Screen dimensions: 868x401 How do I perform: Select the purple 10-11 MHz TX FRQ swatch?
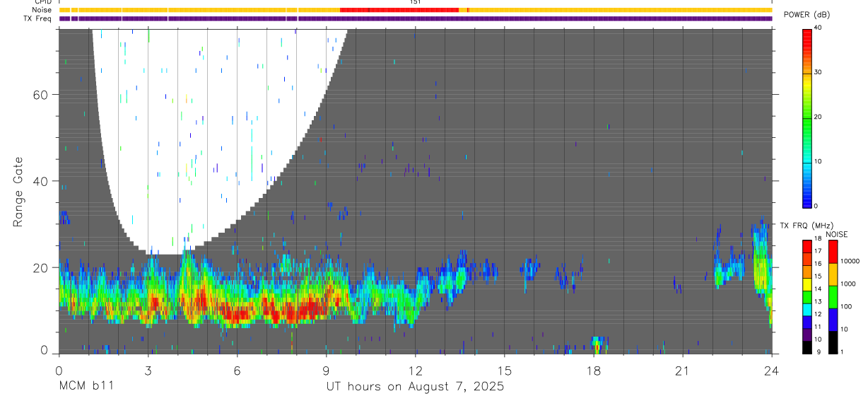coord(807,335)
